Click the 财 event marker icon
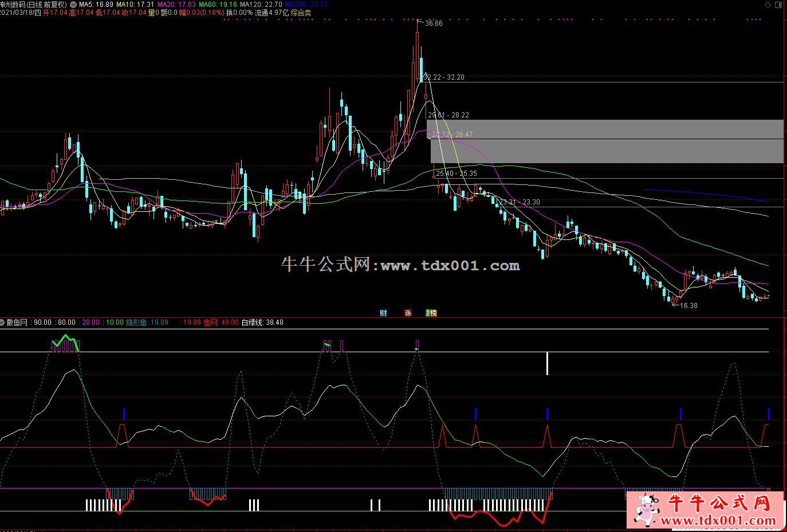 (383, 313)
